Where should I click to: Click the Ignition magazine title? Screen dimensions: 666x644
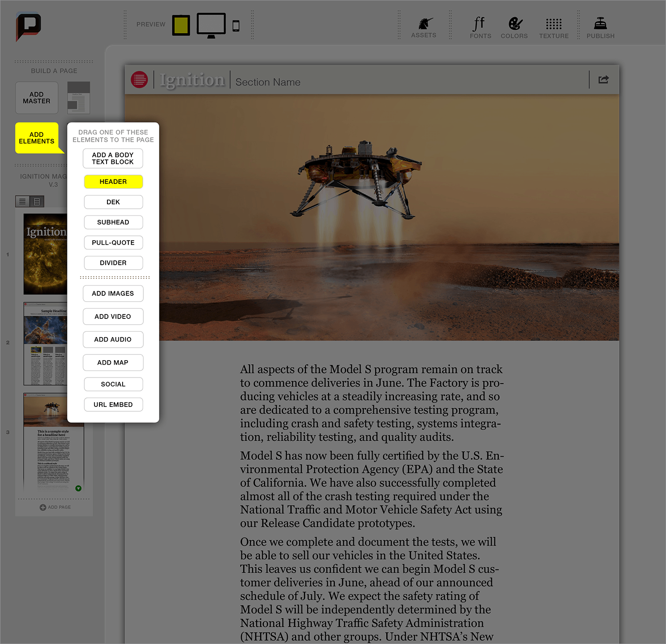(192, 80)
